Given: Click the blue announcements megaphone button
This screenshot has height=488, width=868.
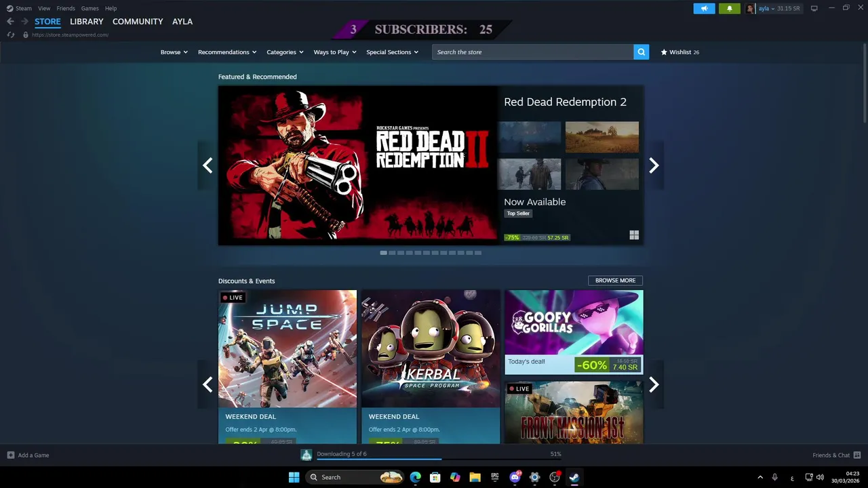Looking at the screenshot, I should click(x=704, y=8).
